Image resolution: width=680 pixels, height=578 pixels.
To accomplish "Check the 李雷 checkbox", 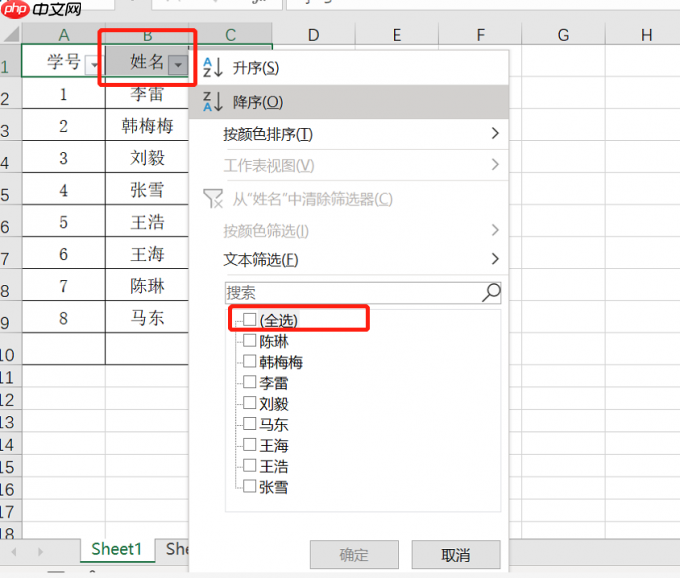I will tap(249, 382).
